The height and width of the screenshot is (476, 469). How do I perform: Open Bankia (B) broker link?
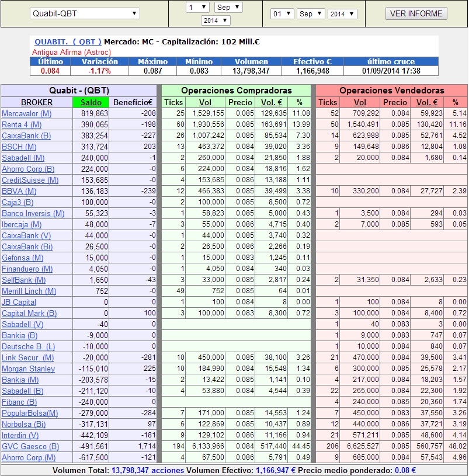[20, 335]
